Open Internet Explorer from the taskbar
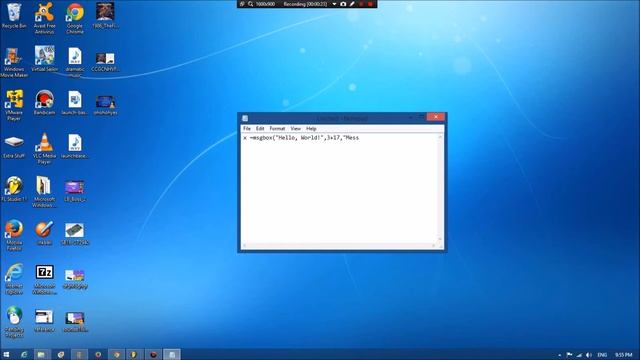 click(x=24, y=355)
